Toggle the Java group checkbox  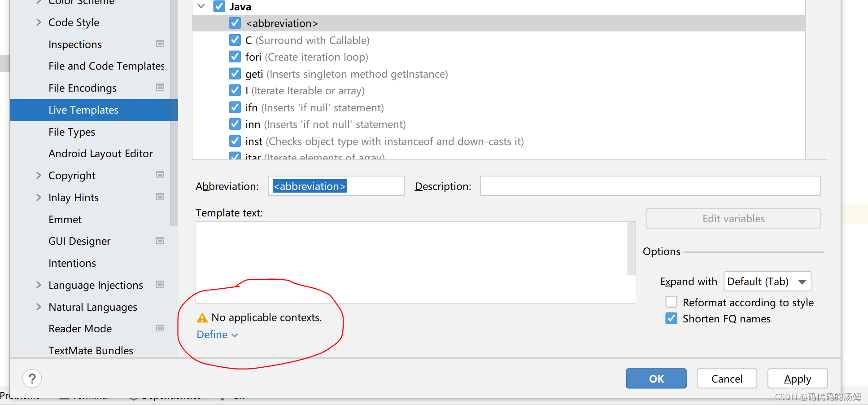219,6
